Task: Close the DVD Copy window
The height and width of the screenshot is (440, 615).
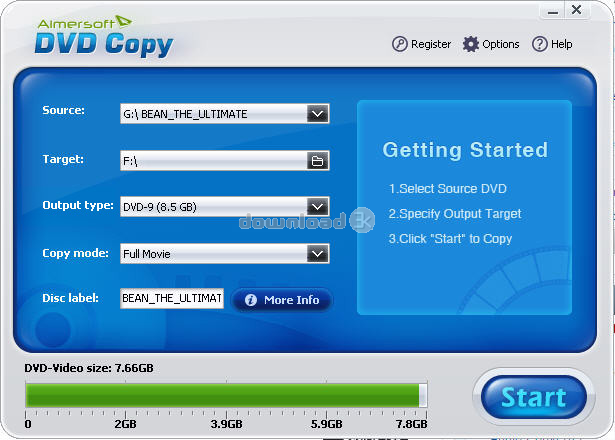Action: [x=577, y=10]
